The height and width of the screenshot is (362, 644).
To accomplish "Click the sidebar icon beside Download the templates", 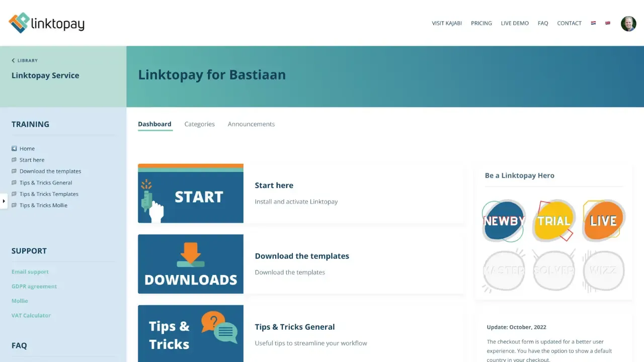I will click(14, 171).
